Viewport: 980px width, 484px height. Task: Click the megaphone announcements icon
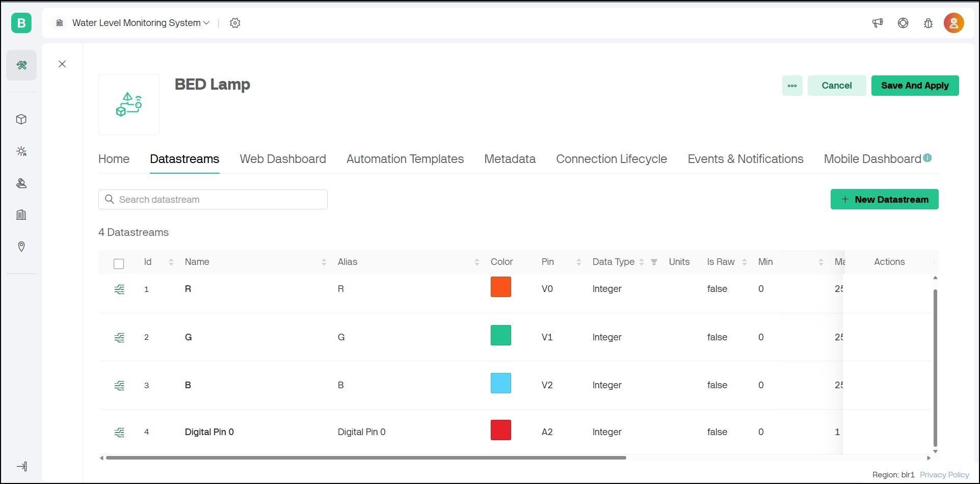click(x=877, y=23)
